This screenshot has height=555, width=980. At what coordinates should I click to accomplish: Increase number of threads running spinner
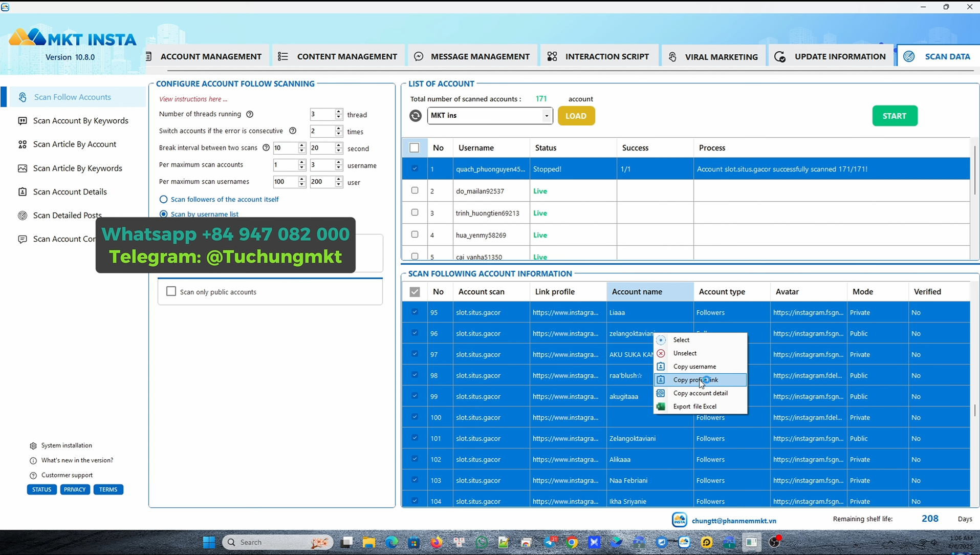pyautogui.click(x=338, y=112)
